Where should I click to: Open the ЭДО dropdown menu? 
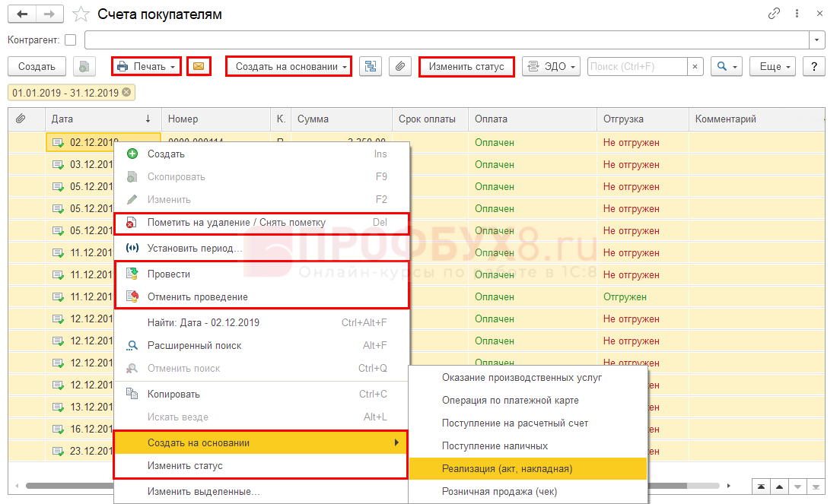point(552,67)
